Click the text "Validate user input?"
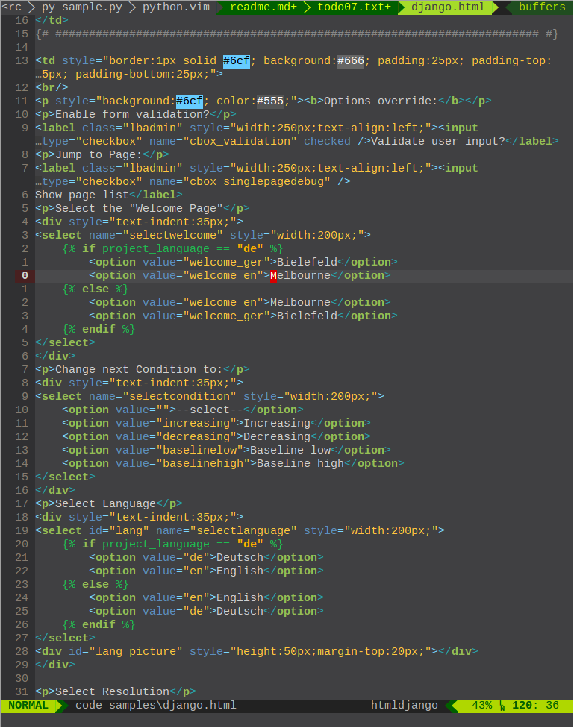The width and height of the screenshot is (574, 728). [x=438, y=142]
